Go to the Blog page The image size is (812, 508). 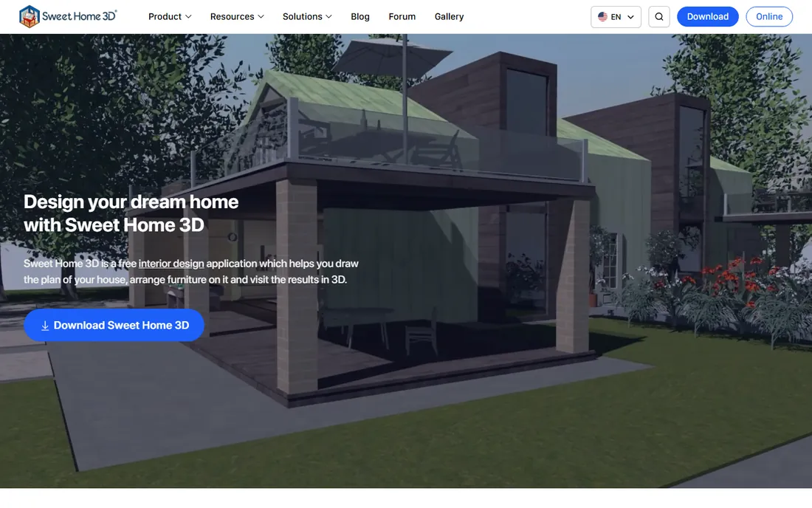point(360,16)
